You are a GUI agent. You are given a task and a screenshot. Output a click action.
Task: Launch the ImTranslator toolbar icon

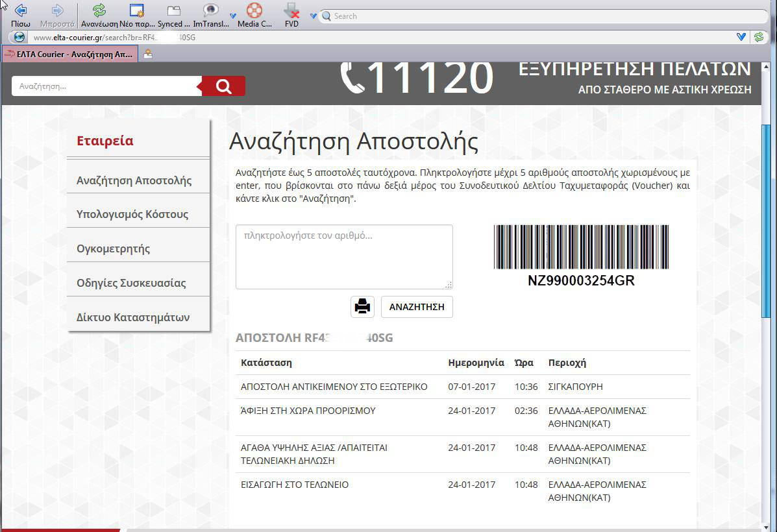click(211, 10)
